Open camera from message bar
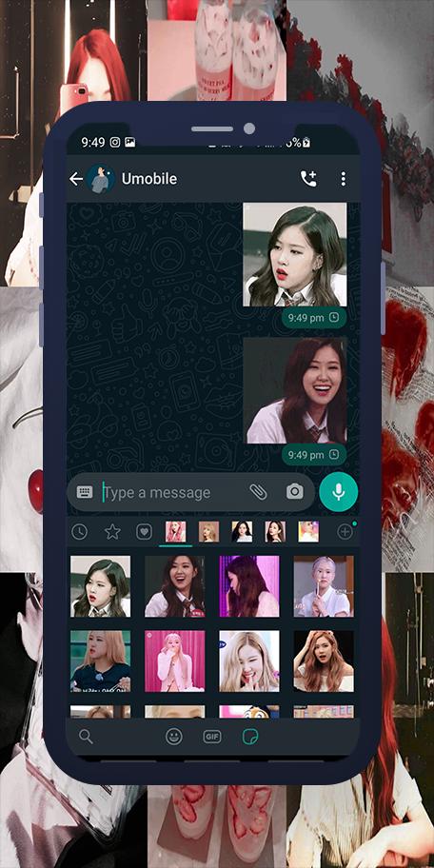 tap(294, 491)
